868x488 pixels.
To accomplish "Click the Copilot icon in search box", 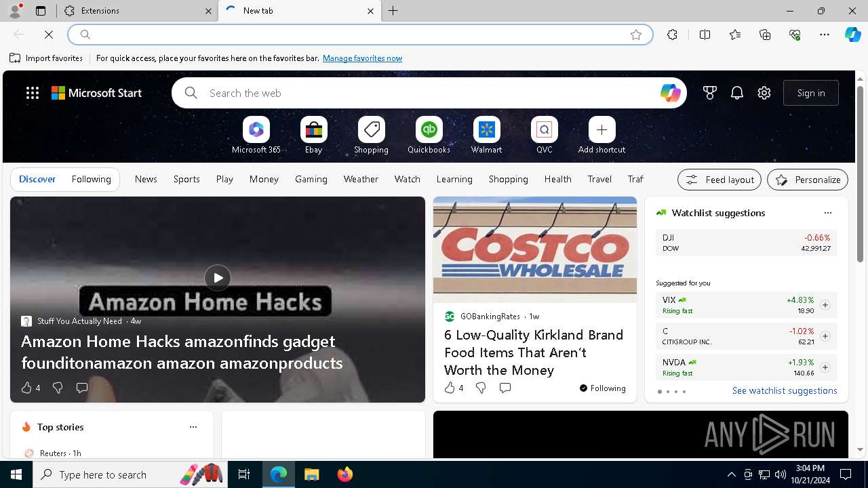I will tap(670, 93).
